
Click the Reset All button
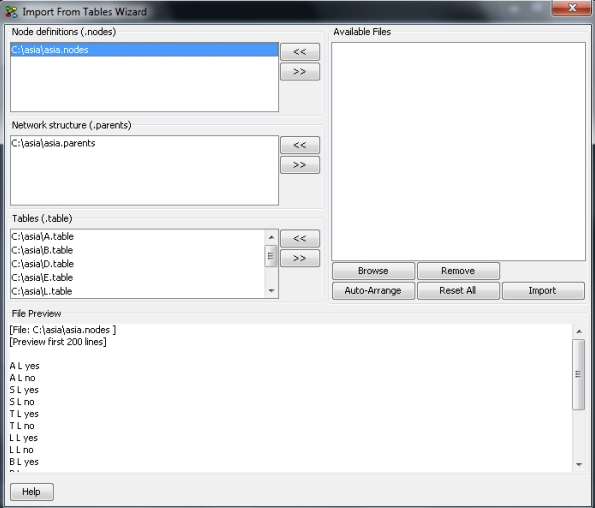(458, 291)
